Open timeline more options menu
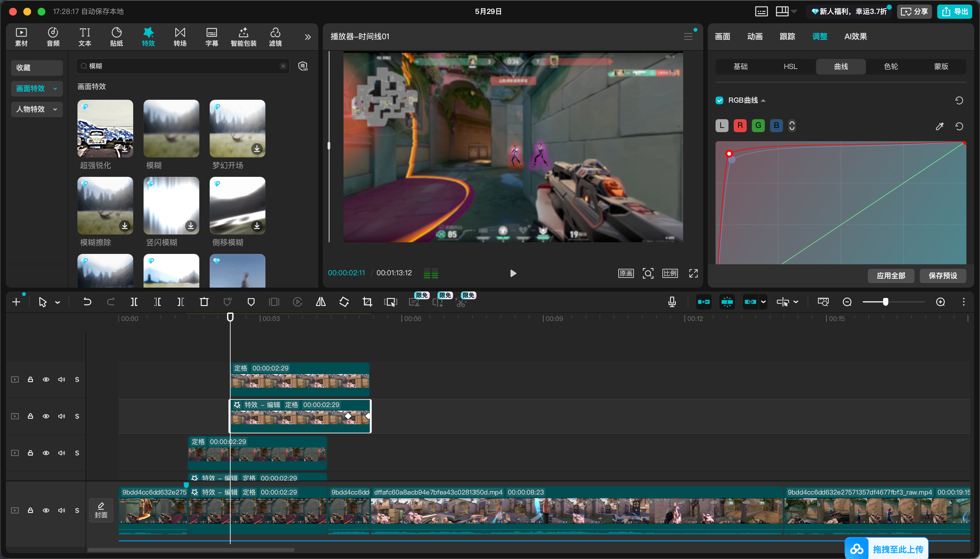This screenshot has width=980, height=559. click(x=963, y=302)
